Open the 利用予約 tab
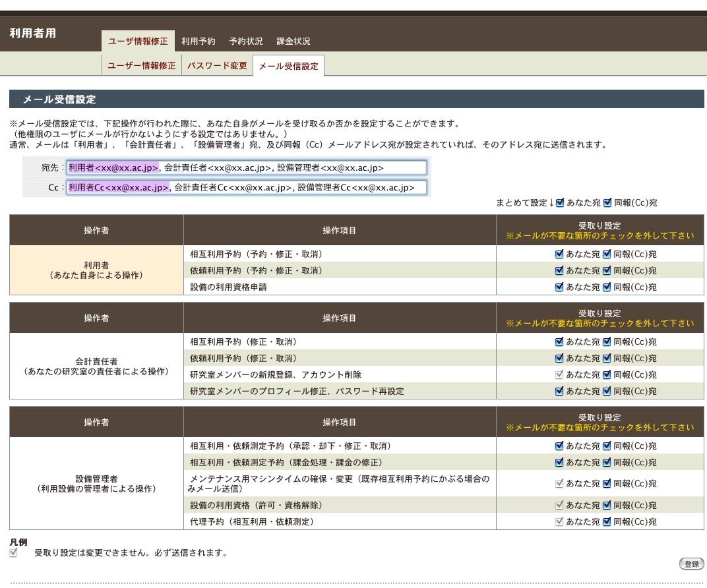The image size is (707, 588). [199, 42]
